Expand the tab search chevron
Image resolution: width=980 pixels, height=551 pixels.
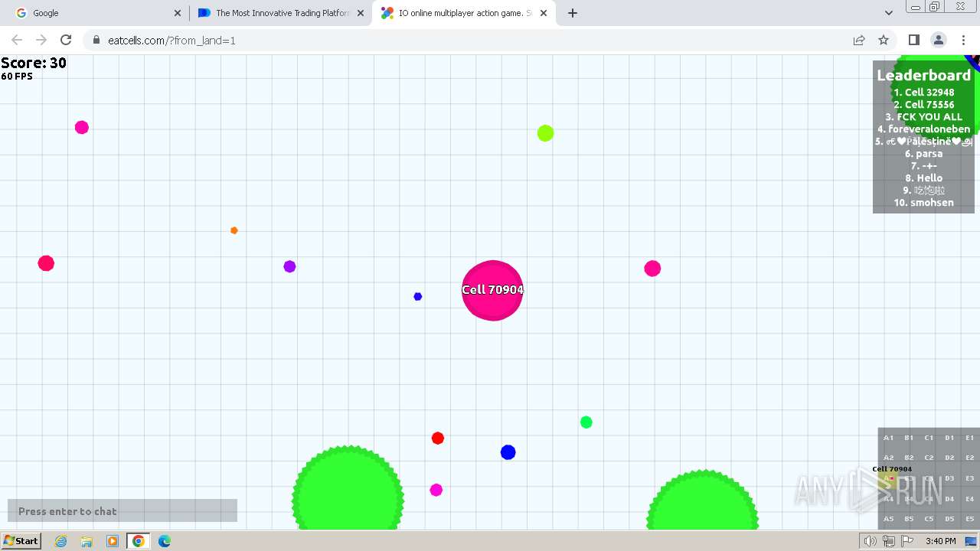888,13
